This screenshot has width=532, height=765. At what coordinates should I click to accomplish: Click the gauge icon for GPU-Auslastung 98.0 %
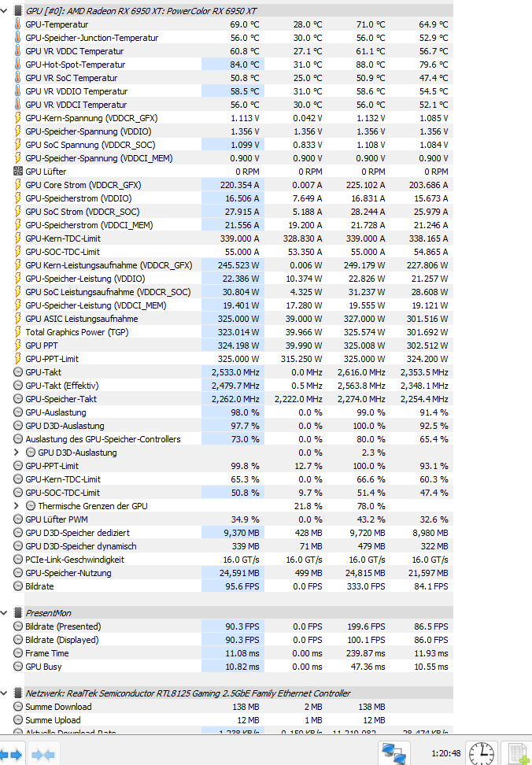click(17, 412)
